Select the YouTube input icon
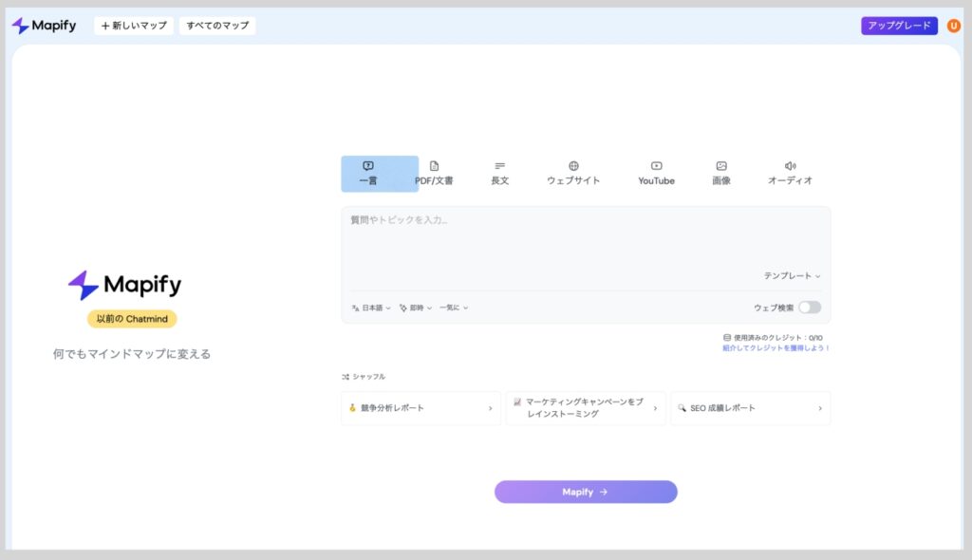The width and height of the screenshot is (972, 560). (x=656, y=166)
